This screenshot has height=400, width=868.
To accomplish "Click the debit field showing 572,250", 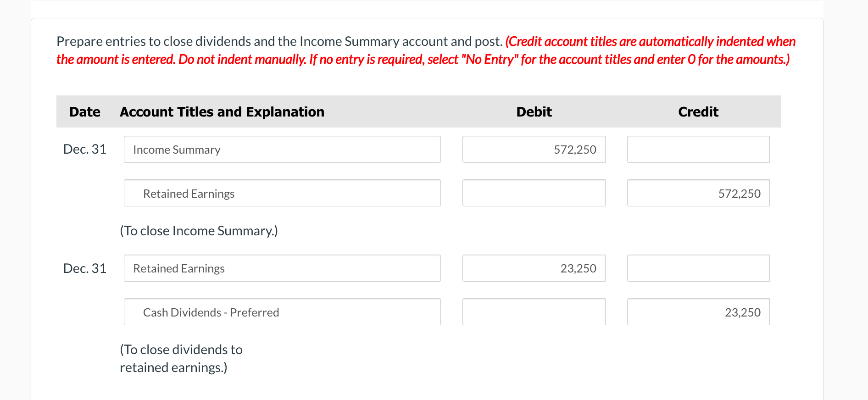I will [x=534, y=149].
